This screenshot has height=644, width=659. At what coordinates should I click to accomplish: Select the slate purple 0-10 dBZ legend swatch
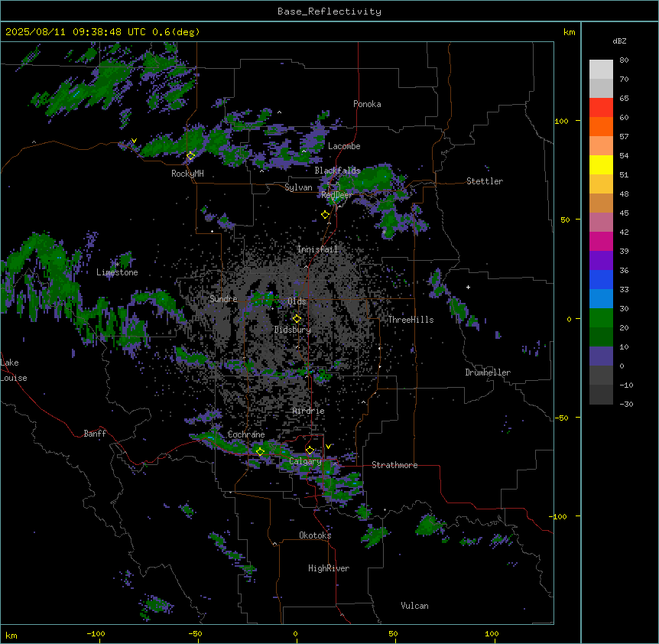[x=601, y=356]
